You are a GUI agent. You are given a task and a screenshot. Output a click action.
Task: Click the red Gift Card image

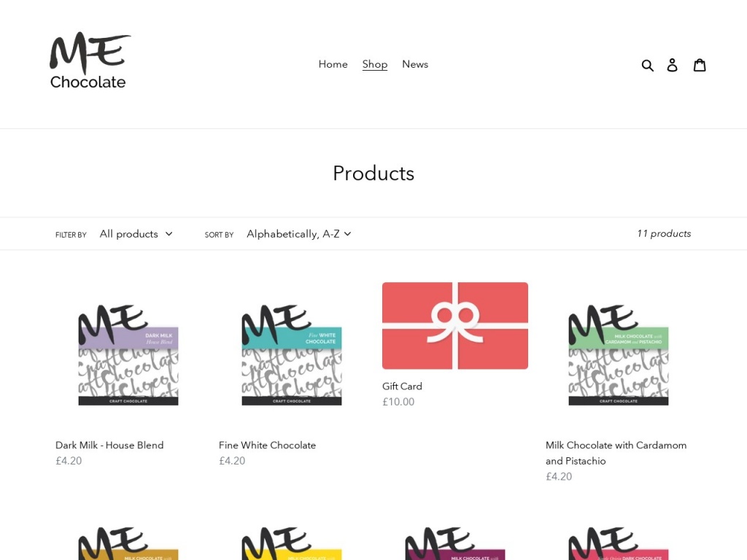point(455,325)
